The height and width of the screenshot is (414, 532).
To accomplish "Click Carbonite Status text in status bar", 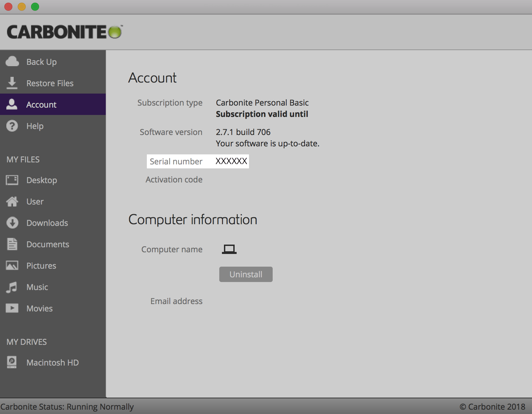I will click(x=67, y=407).
